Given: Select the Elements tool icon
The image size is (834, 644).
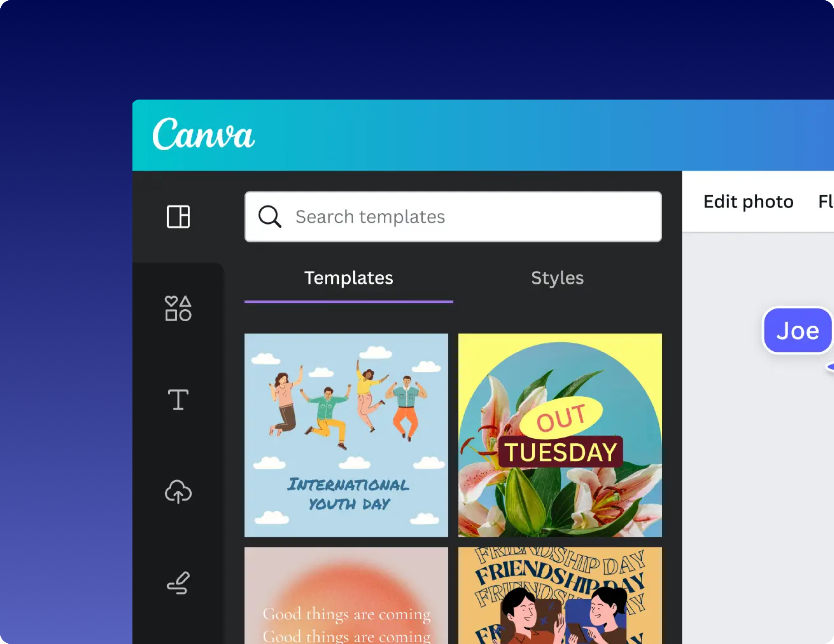Looking at the screenshot, I should [178, 308].
